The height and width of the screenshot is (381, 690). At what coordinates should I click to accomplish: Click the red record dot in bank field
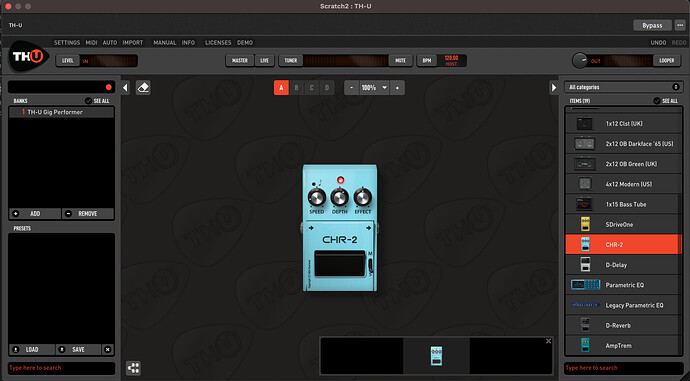coord(109,87)
